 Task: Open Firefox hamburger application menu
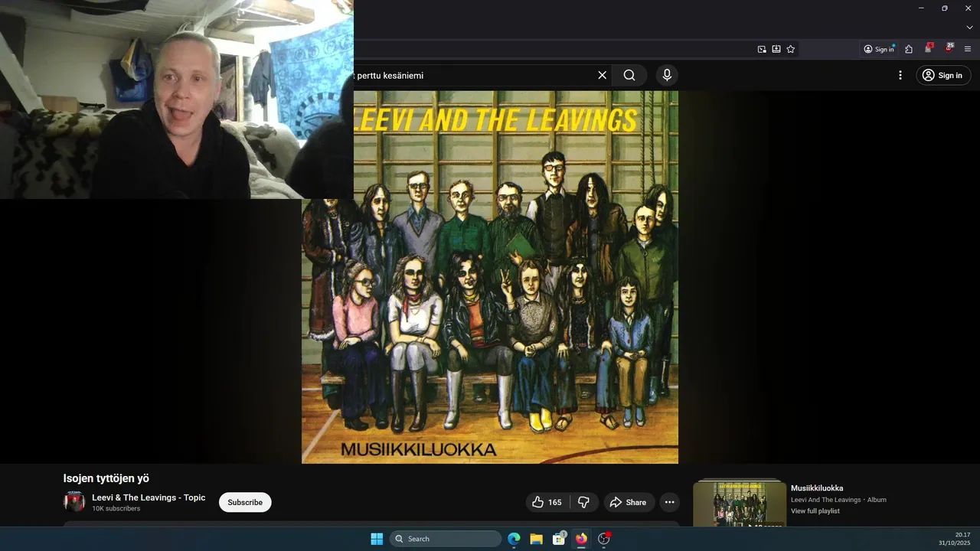pyautogui.click(x=968, y=49)
